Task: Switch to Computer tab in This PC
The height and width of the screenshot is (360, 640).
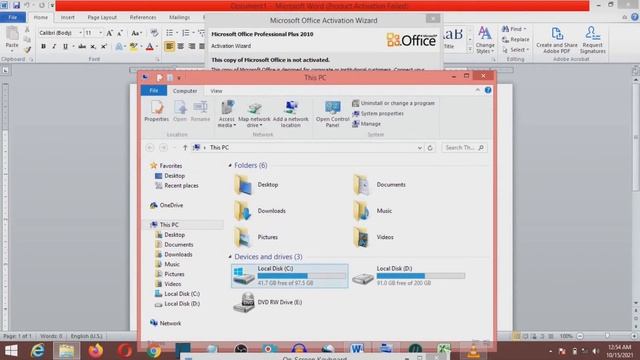Action: click(185, 91)
